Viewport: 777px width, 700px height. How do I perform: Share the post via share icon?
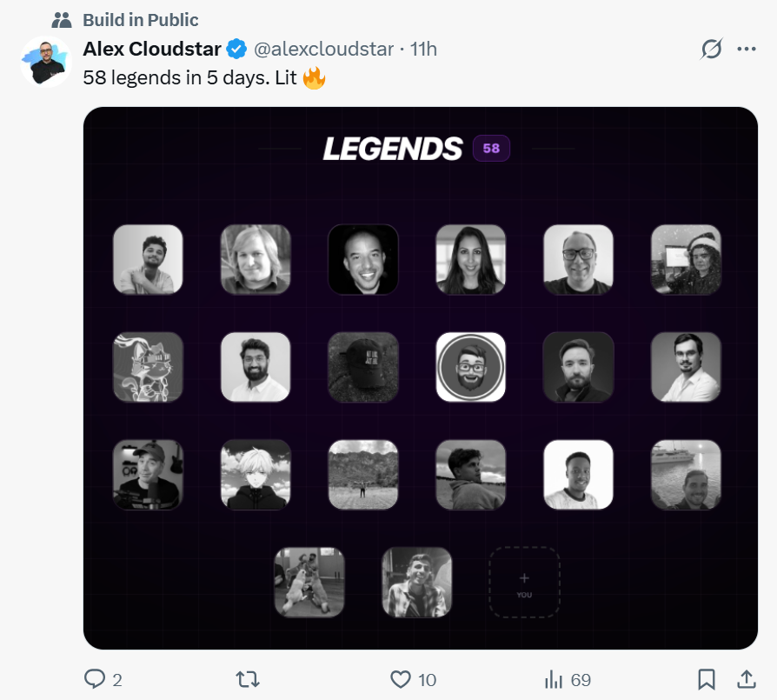[746, 679]
